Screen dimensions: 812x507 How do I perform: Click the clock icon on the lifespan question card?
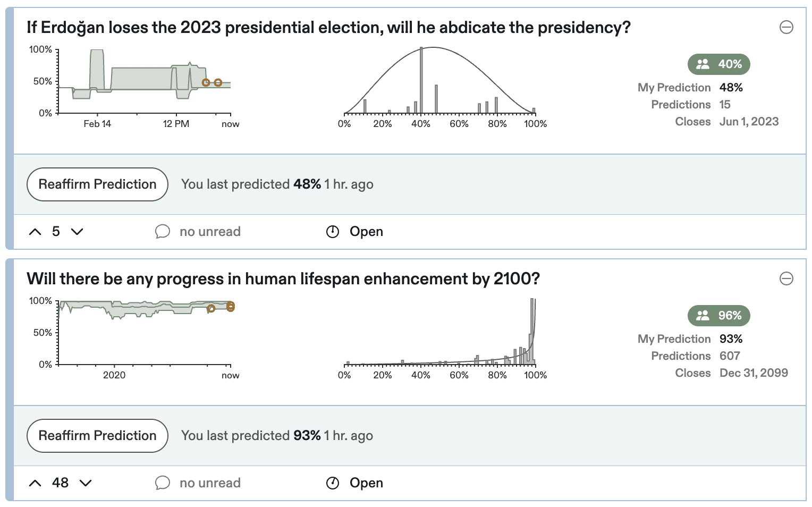tap(332, 483)
